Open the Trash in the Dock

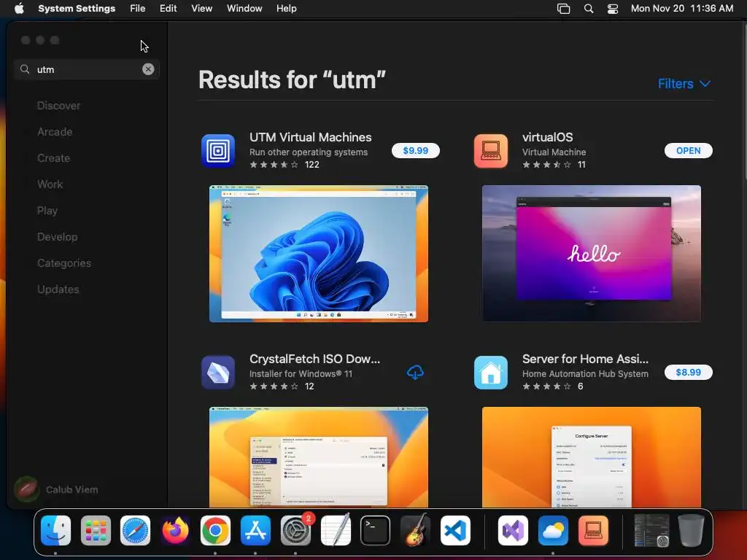click(x=691, y=531)
